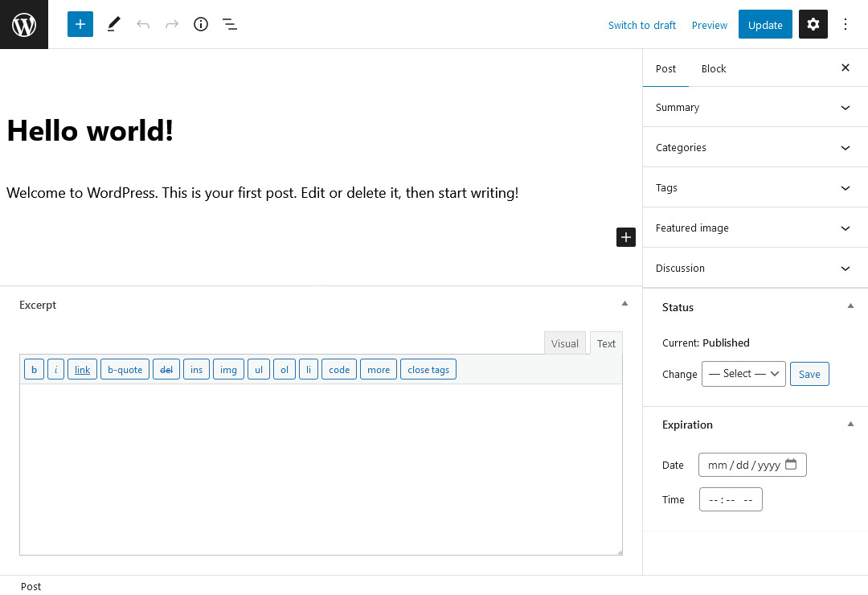Click the black add block button
868x595 pixels.
click(x=626, y=237)
